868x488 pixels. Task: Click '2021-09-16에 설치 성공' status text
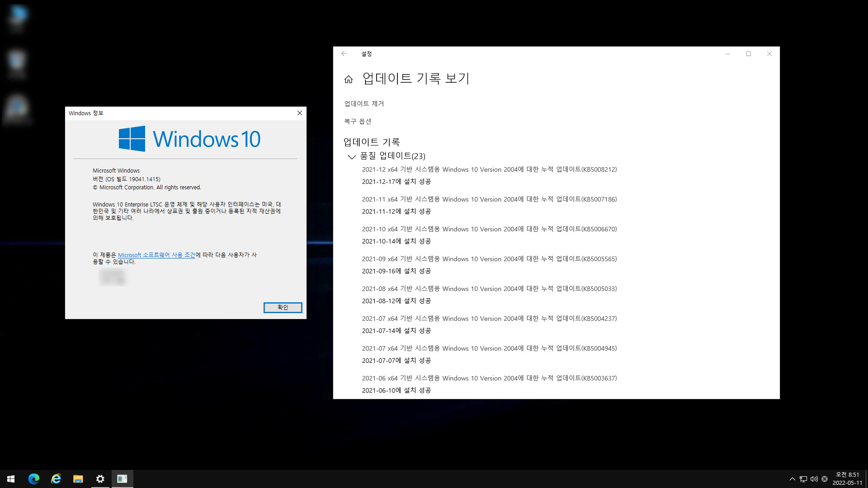[396, 271]
